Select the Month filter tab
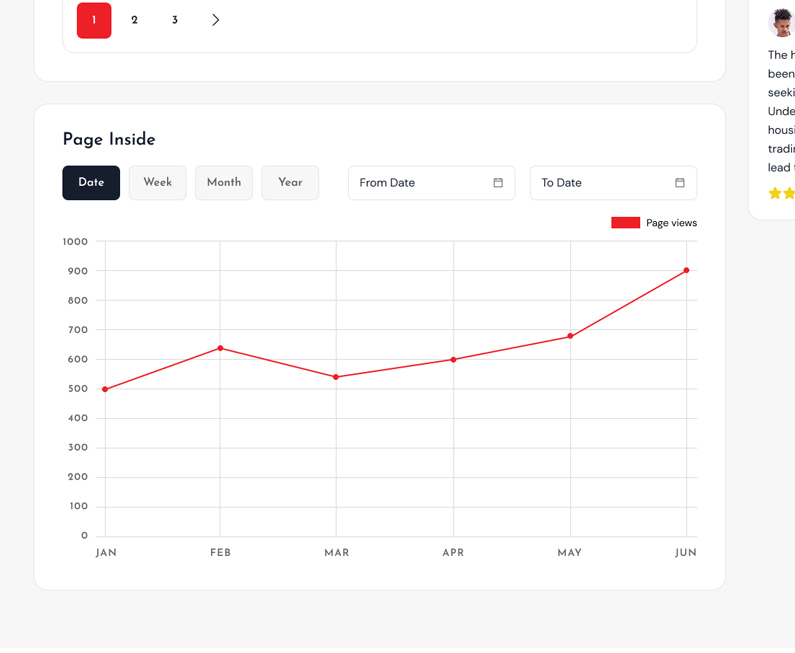This screenshot has height=653, width=795. coord(224,183)
